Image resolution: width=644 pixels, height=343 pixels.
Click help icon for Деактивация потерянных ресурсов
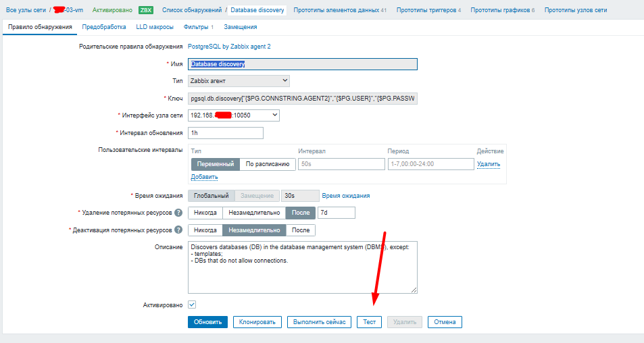(x=178, y=230)
